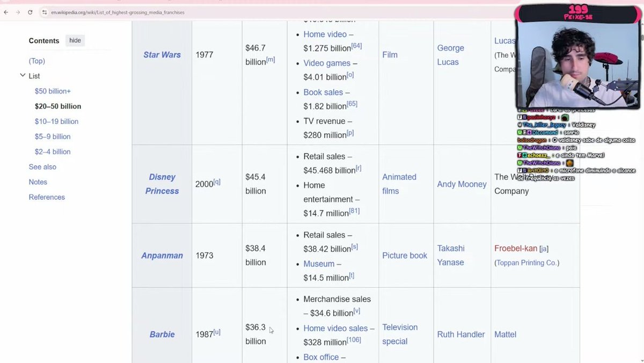Viewport: 644px width, 363px height.
Task: Open the Takashi Yanase link
Action: click(450, 256)
